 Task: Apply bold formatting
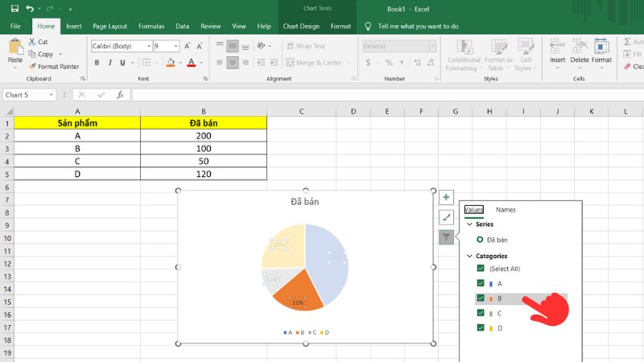click(x=97, y=63)
